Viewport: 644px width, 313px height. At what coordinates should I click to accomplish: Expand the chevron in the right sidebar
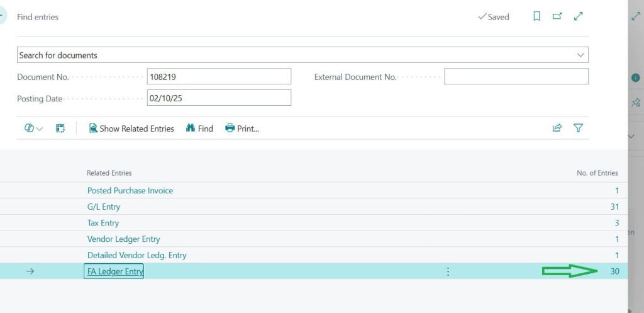(x=632, y=136)
